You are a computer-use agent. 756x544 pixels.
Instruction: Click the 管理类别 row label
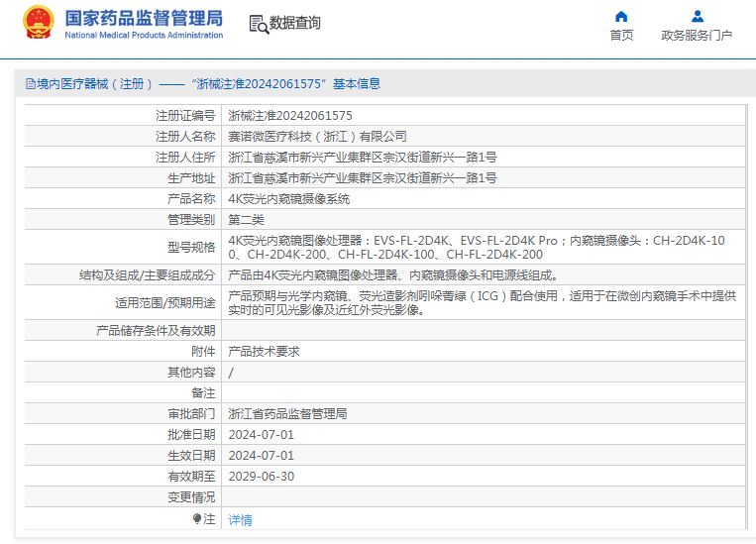(x=191, y=219)
